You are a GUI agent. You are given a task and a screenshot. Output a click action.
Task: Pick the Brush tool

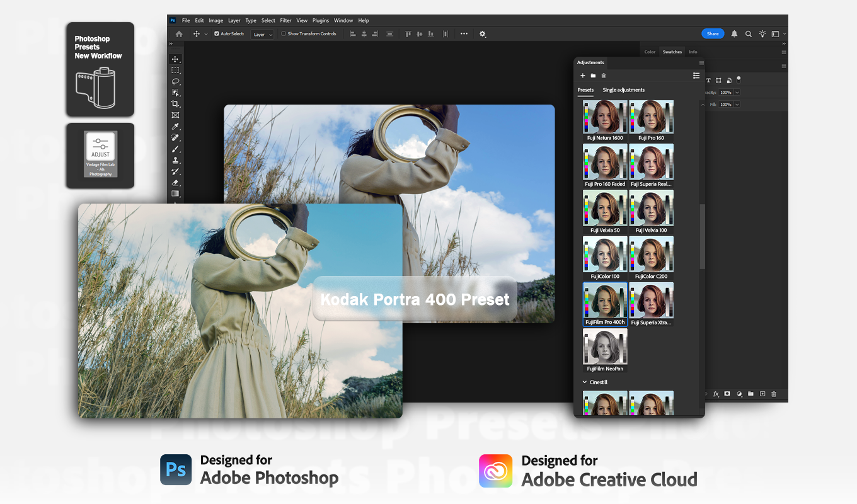point(176,149)
